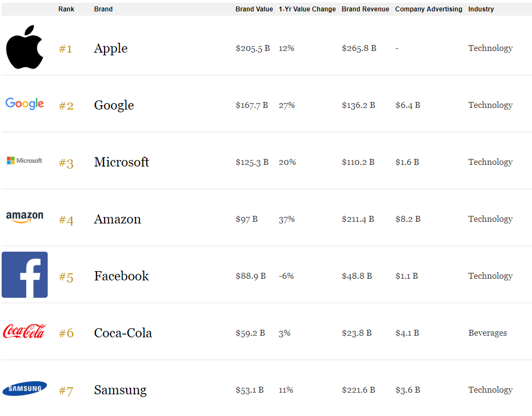532x416 pixels.
Task: Click the Amazon logo
Action: (x=25, y=217)
